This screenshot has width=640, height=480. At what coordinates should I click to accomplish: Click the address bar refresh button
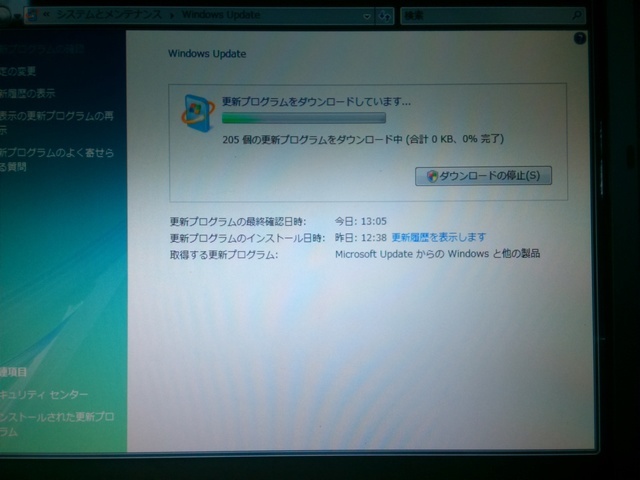click(384, 16)
